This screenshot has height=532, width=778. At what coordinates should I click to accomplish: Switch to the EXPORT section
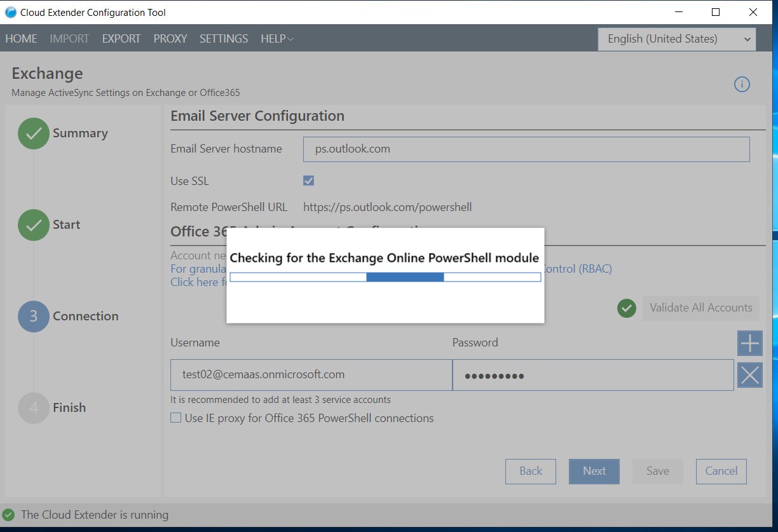point(121,39)
